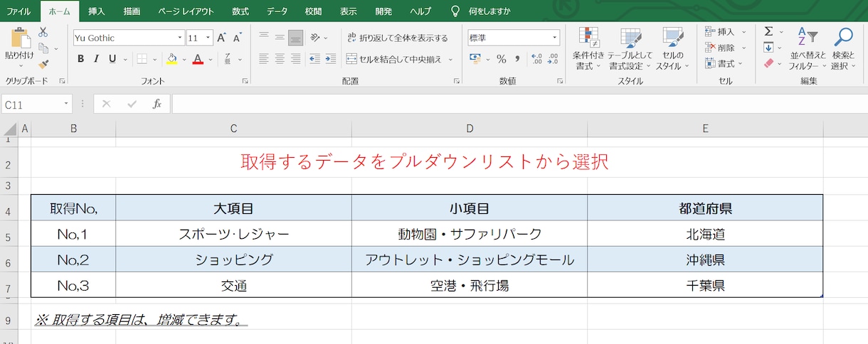Click 削除 delete cells button
868x344 pixels.
tap(725, 48)
